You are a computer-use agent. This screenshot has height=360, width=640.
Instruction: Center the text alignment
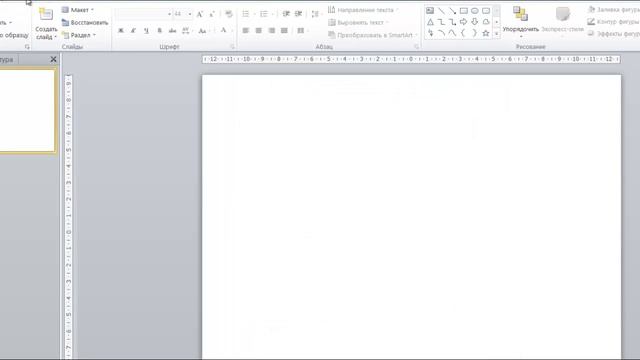pyautogui.click(x=258, y=31)
